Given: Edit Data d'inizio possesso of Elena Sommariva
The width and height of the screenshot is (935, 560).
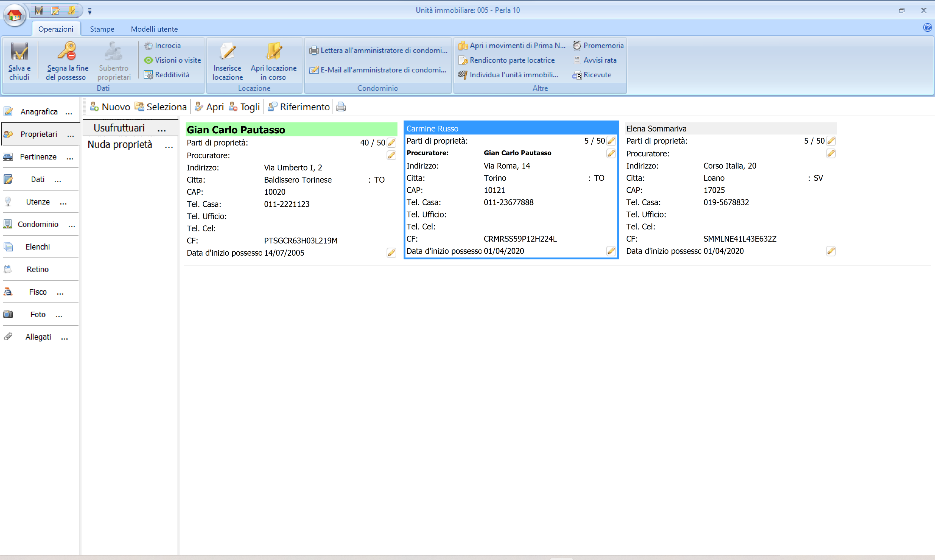Looking at the screenshot, I should coord(831,251).
